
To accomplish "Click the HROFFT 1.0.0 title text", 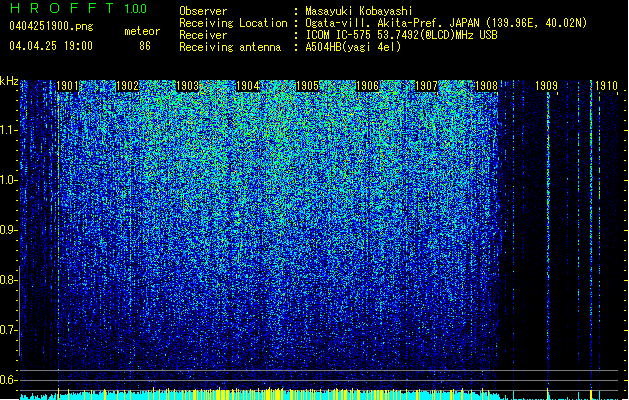I will coord(78,8).
